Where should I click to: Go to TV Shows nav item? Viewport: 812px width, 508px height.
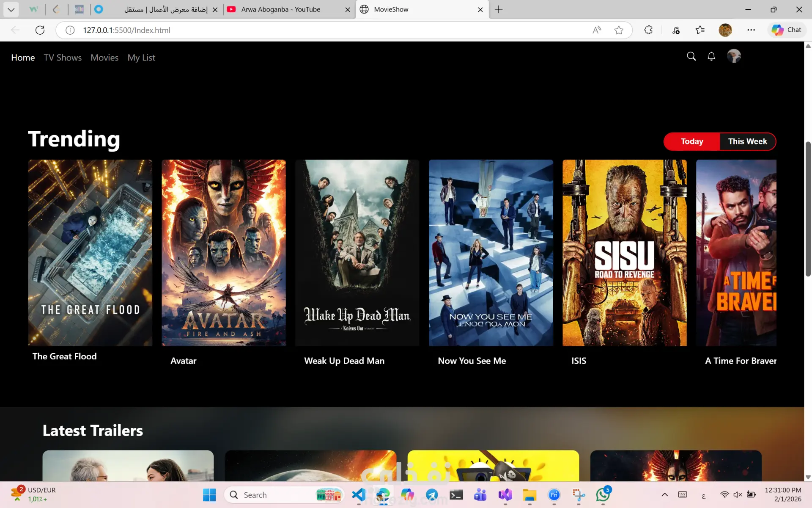[63, 58]
